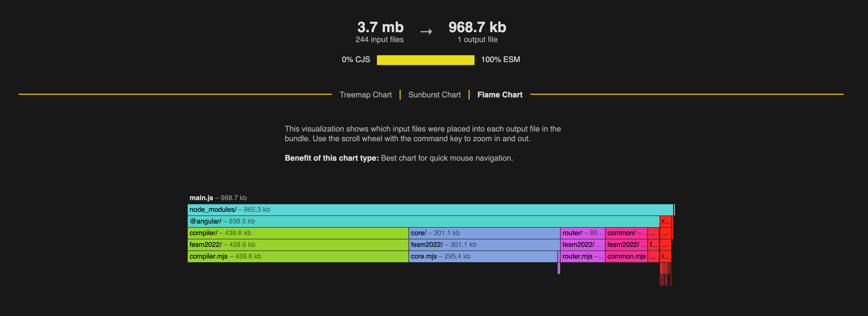Click fesm2022/ block showing 439.6 kb
Image resolution: width=868 pixels, height=316 pixels.
pos(298,245)
